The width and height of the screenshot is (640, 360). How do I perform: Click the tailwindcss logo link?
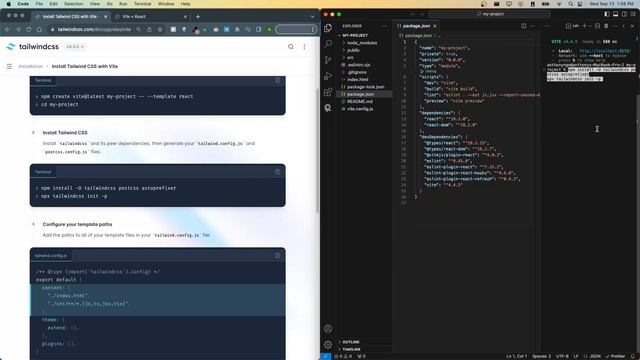pos(33,47)
